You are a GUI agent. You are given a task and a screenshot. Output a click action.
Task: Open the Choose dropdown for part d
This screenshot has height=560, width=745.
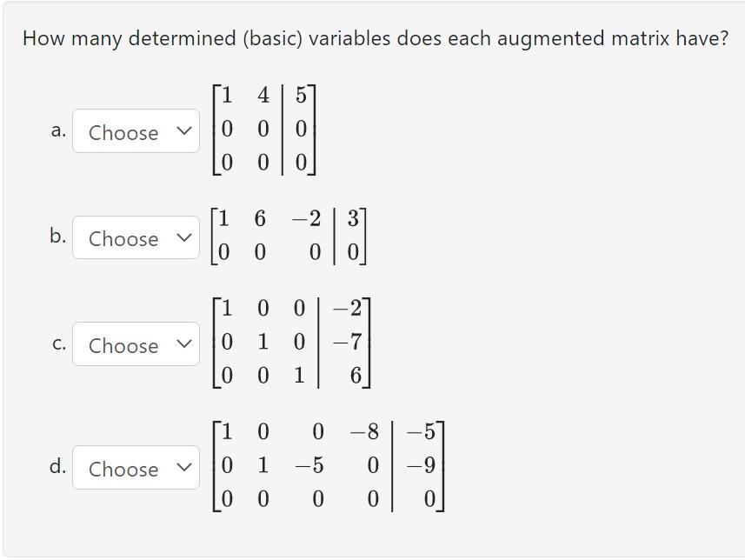pyautogui.click(x=136, y=470)
